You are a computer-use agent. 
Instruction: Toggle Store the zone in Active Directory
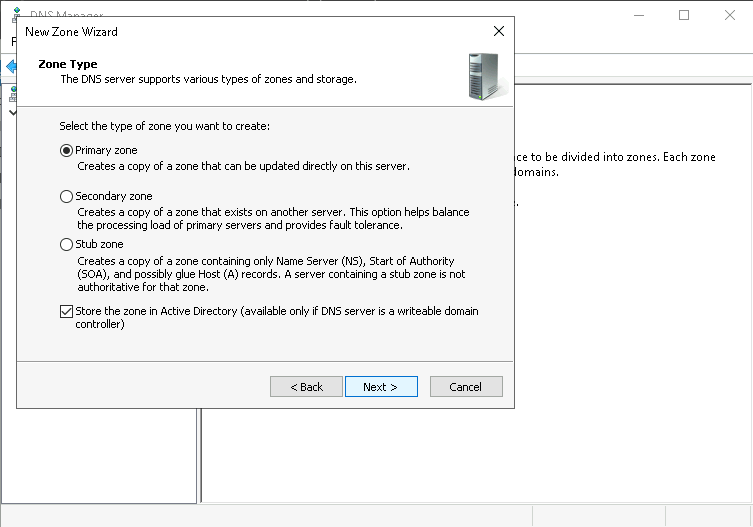[67, 312]
